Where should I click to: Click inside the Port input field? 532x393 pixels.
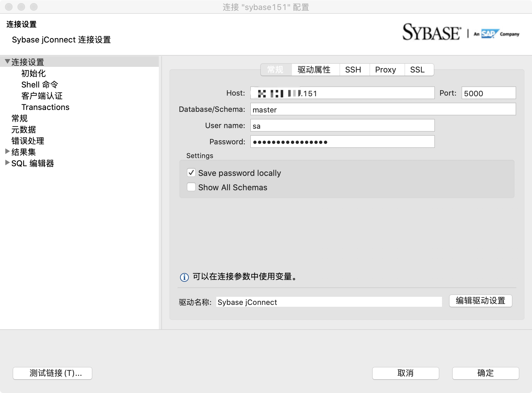[x=488, y=93]
